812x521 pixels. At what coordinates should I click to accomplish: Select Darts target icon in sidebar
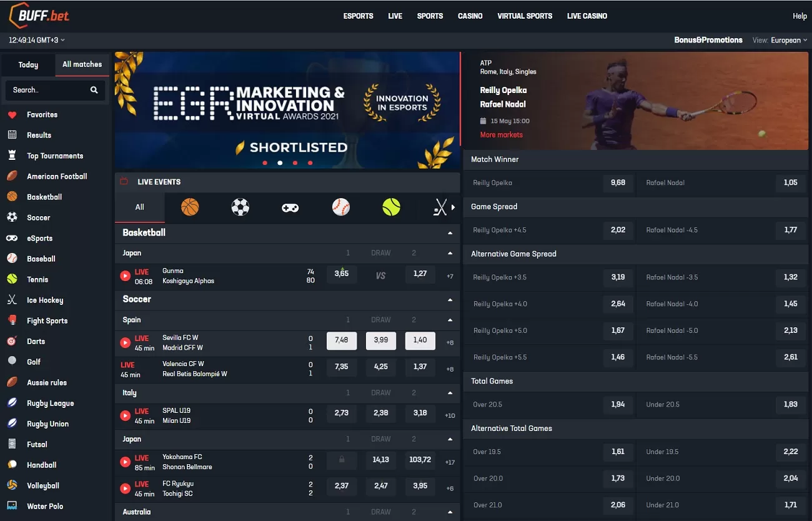[12, 341]
